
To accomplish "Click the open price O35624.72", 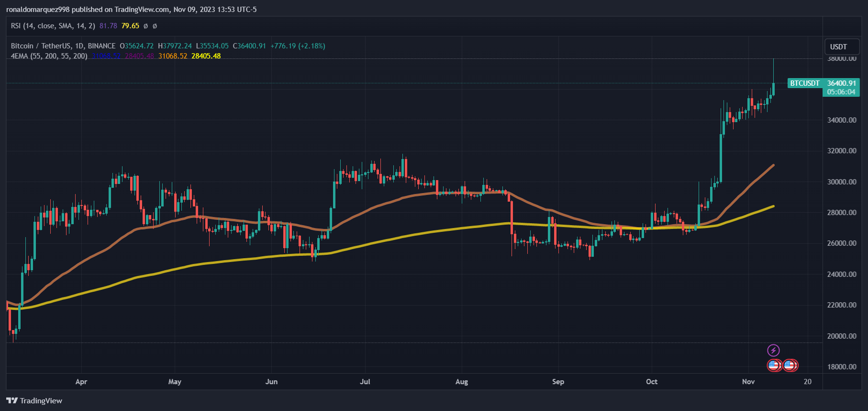I will 137,46.
